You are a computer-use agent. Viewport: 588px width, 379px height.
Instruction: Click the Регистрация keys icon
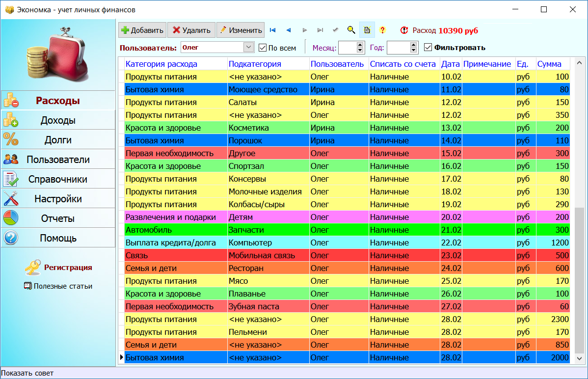click(x=33, y=268)
